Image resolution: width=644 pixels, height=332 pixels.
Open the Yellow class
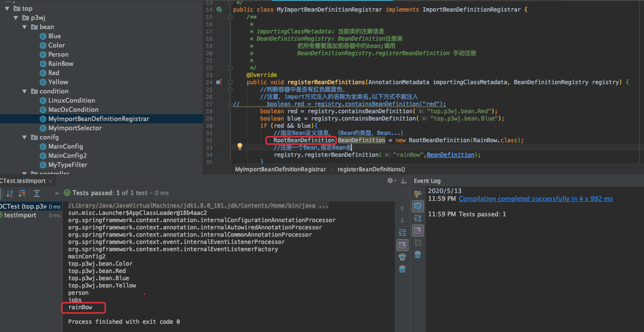pos(58,82)
